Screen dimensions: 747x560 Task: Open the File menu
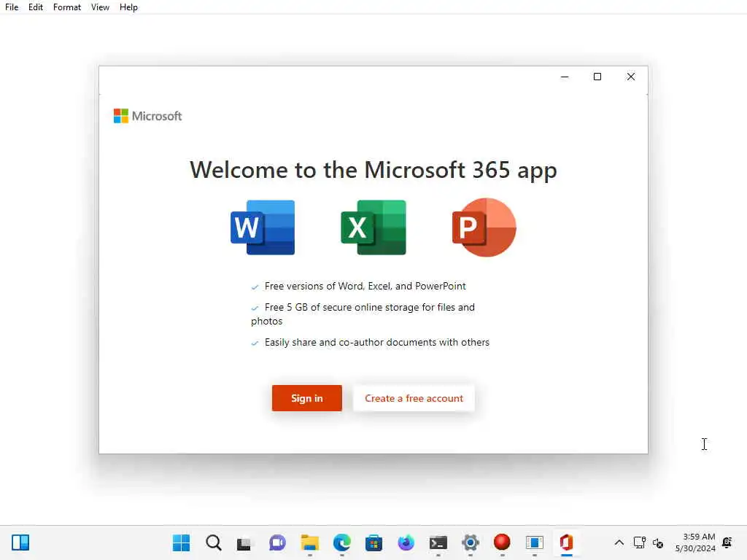click(12, 7)
